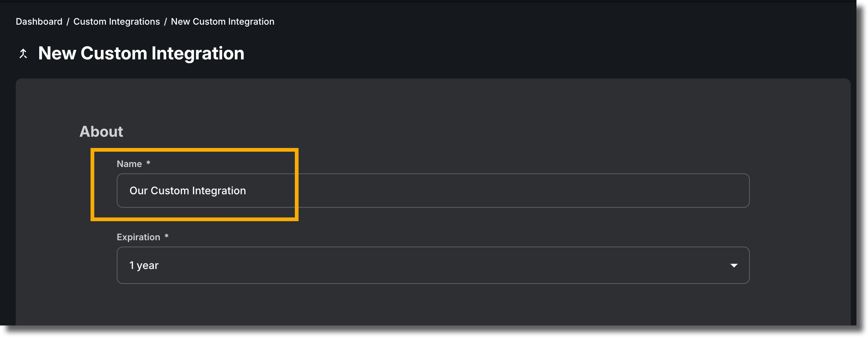Click the integration merge icon beside the title
This screenshot has height=337, width=868.
(x=23, y=54)
